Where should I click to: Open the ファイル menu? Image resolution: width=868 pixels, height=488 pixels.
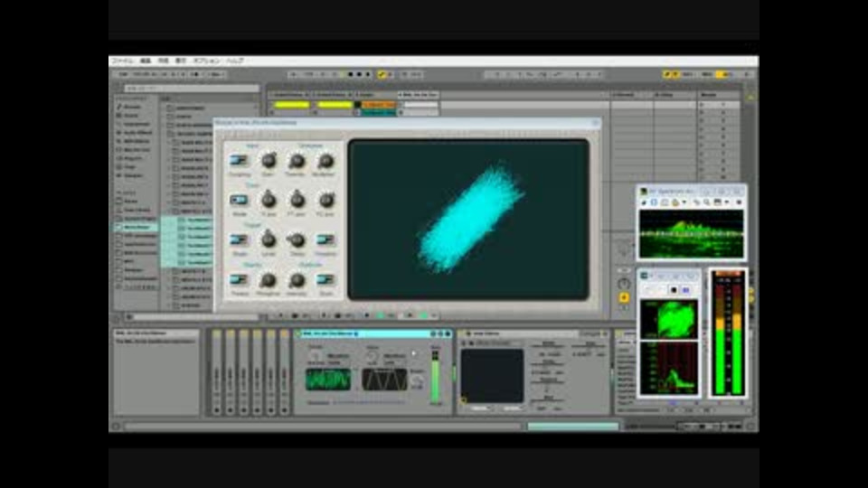coord(122,61)
